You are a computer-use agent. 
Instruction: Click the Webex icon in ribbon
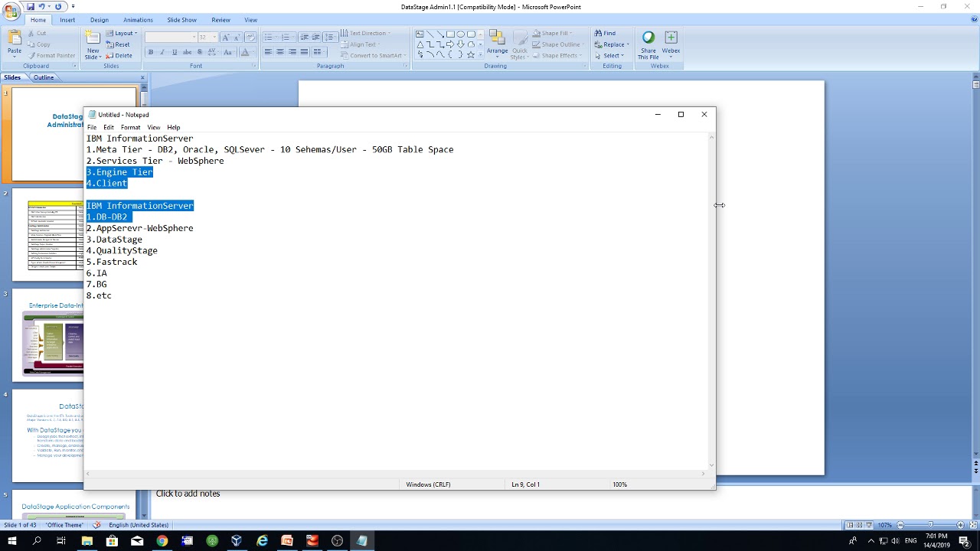click(x=671, y=43)
